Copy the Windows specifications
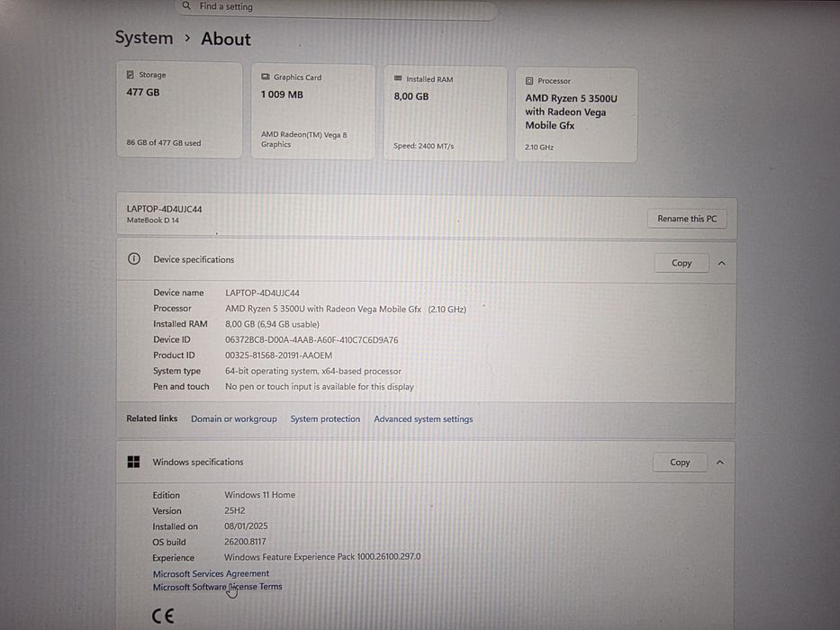Viewport: 840px width, 630px height. [680, 463]
